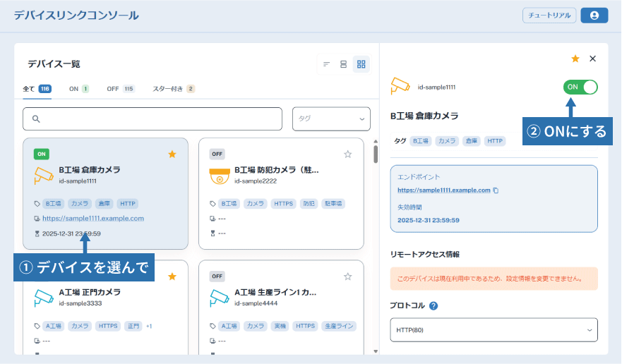Select the OFF devices tab
622x364 pixels.
(x=120, y=89)
